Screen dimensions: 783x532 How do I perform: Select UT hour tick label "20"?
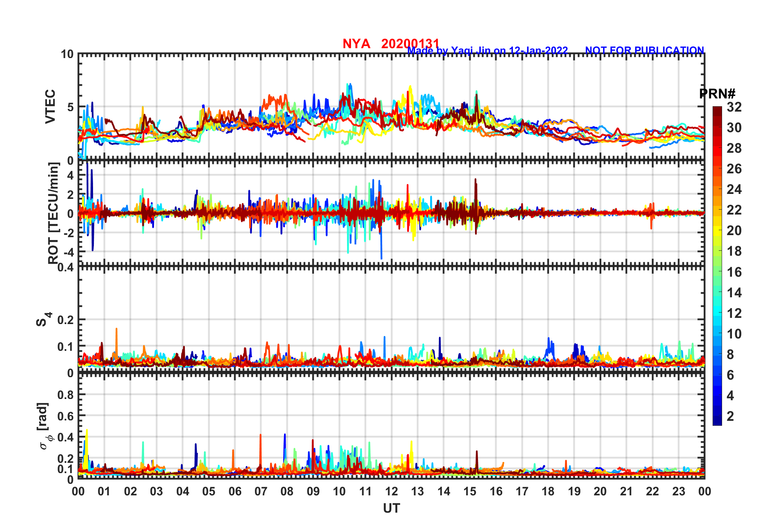[600, 492]
